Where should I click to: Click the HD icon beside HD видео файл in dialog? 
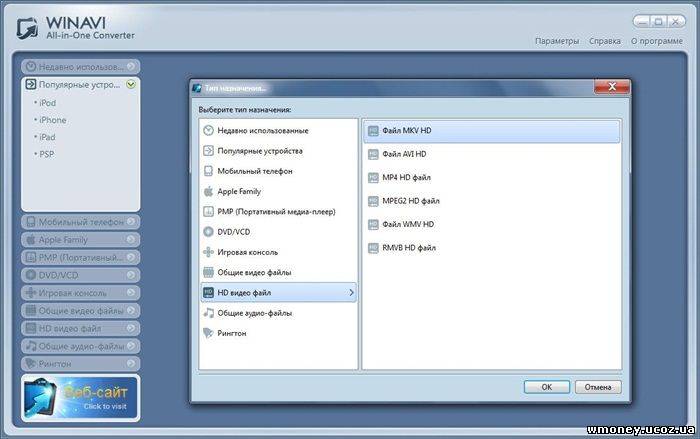[x=208, y=293]
